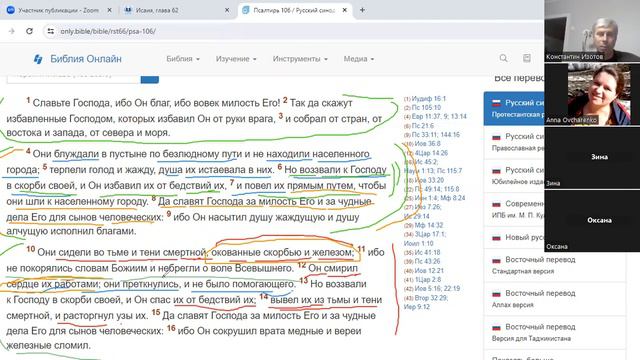Viewport: 640px width, 360px height.
Task: Open cross-reference Иов 33:20
Action: coord(429,180)
